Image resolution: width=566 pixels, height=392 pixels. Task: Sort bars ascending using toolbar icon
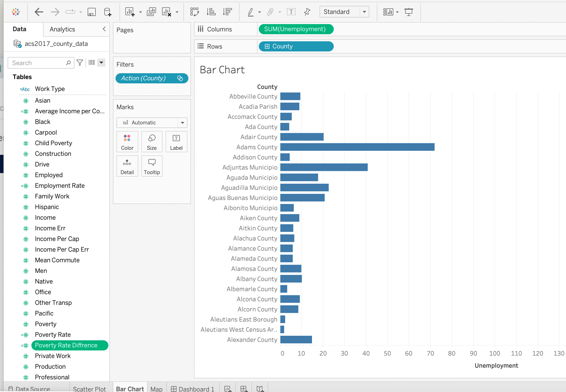point(211,12)
